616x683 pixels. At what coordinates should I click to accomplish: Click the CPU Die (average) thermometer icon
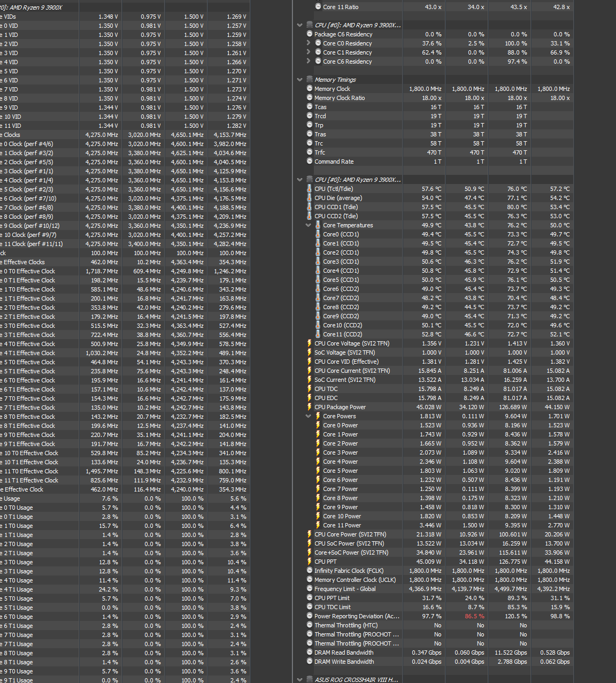(310, 198)
